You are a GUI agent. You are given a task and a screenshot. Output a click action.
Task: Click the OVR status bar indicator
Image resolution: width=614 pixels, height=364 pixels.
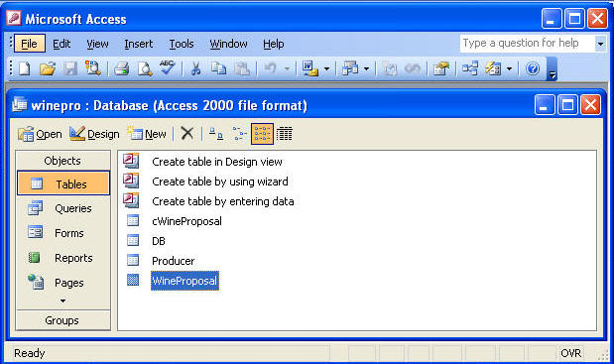(x=570, y=353)
